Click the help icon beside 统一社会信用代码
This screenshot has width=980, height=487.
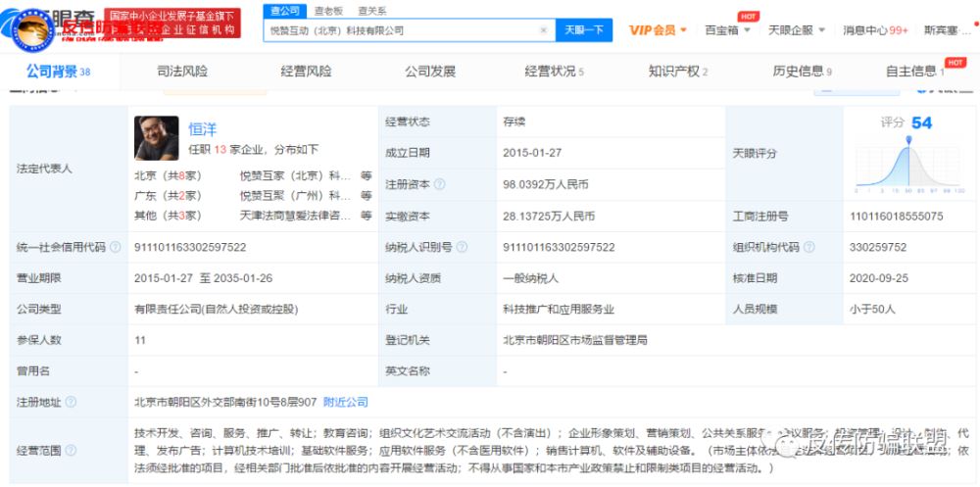tap(116, 248)
